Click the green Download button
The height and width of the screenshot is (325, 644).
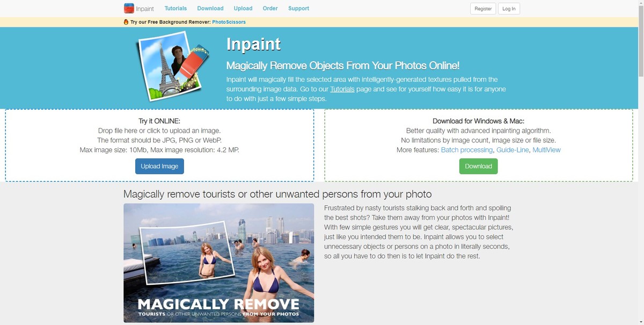(x=478, y=166)
